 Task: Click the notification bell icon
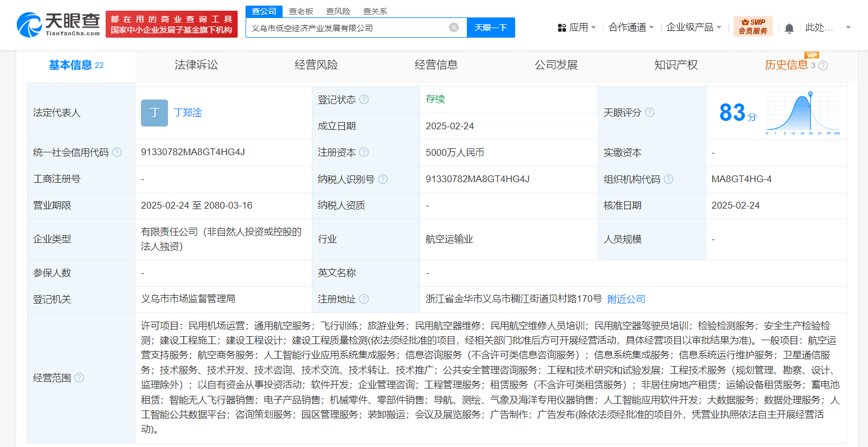tap(789, 27)
